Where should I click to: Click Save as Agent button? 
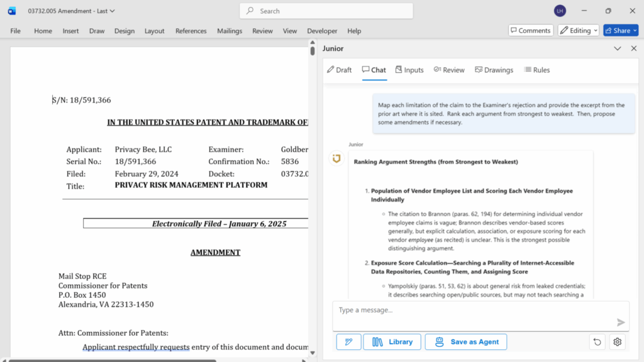click(x=466, y=342)
